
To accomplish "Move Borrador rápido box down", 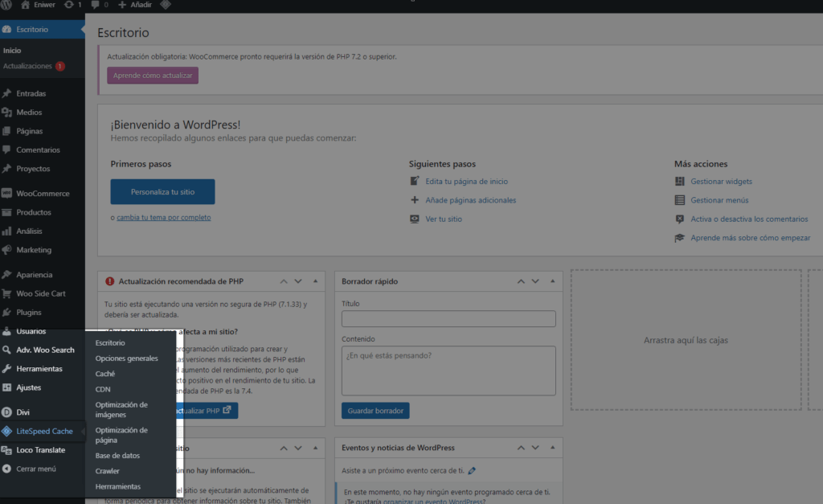I will pyautogui.click(x=535, y=281).
